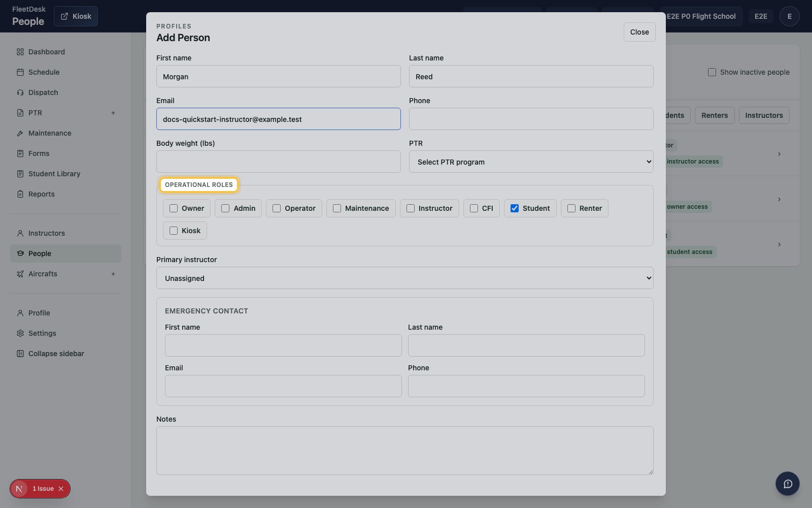Click the Dispatch sidebar link

pos(65,92)
